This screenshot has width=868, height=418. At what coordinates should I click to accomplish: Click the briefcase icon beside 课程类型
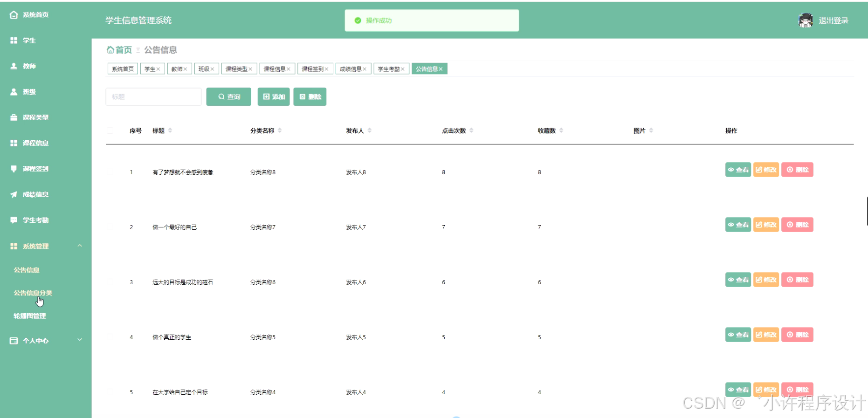click(14, 117)
